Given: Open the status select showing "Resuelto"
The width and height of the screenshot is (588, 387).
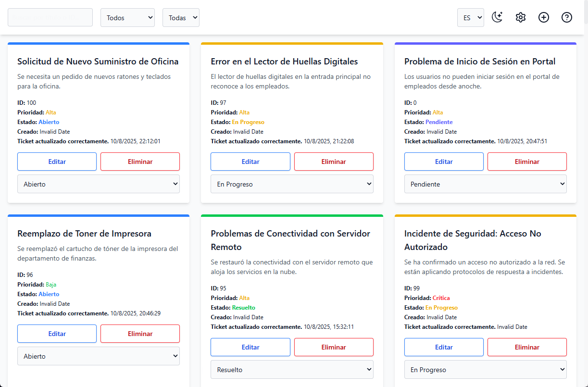Looking at the screenshot, I should [292, 370].
